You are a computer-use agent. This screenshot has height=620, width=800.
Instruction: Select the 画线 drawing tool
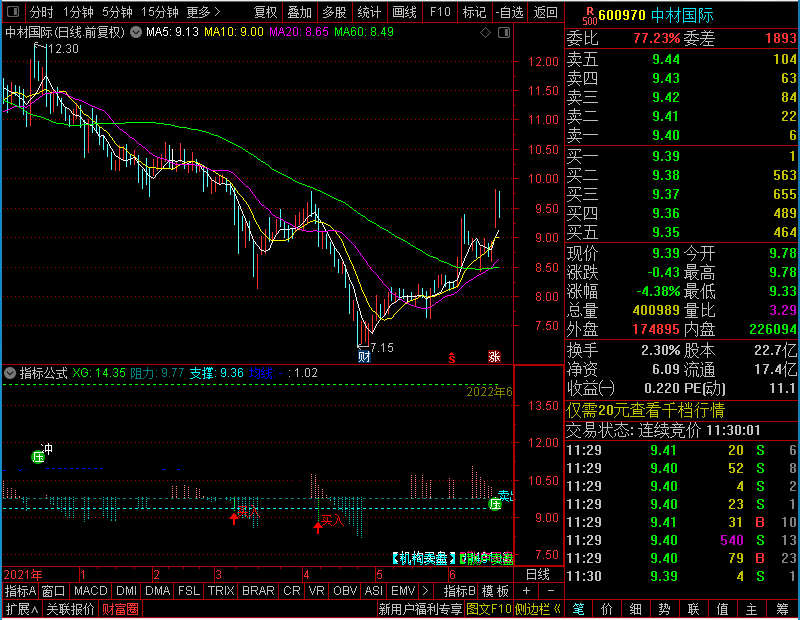(x=404, y=12)
